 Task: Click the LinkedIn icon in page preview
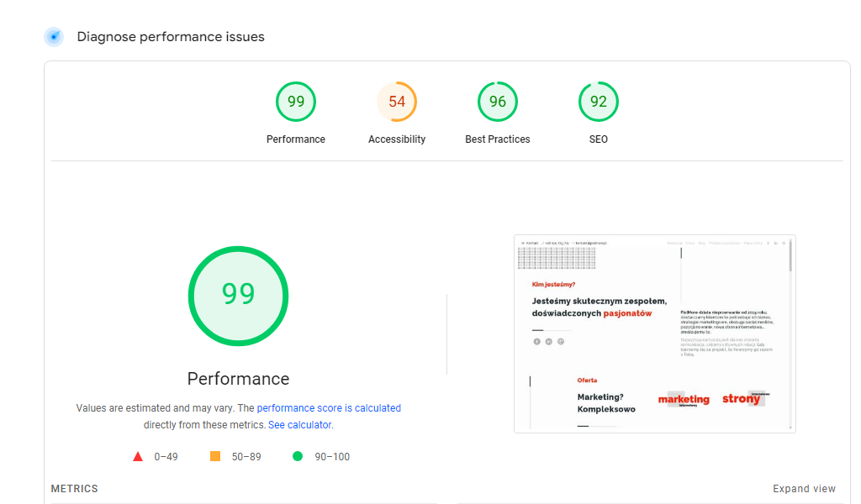548,341
